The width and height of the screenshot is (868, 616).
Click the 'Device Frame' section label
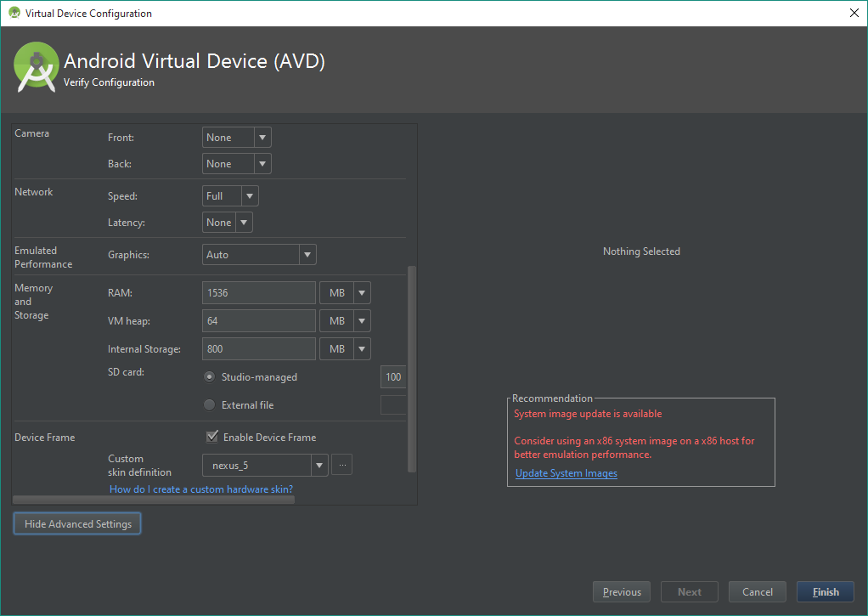pos(45,438)
